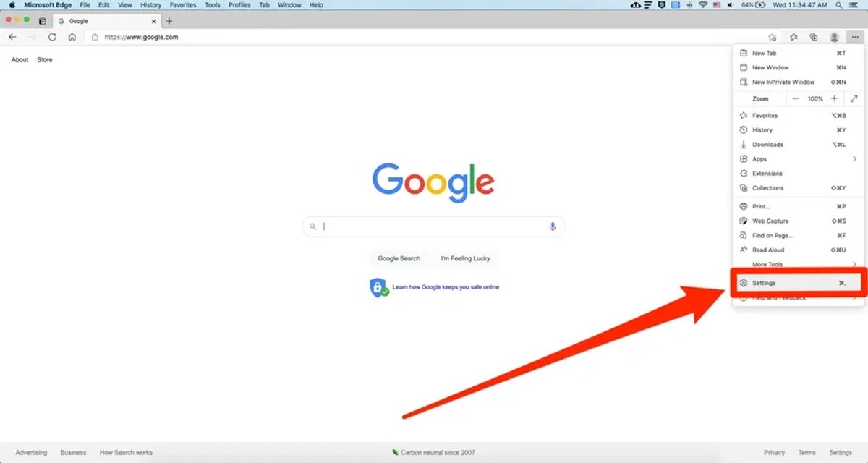Click the microphone voice search icon

click(x=553, y=226)
